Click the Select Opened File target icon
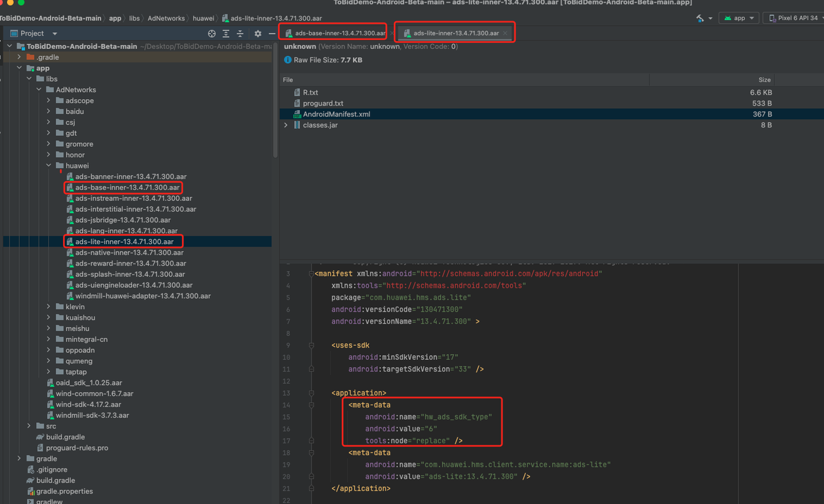 point(212,33)
